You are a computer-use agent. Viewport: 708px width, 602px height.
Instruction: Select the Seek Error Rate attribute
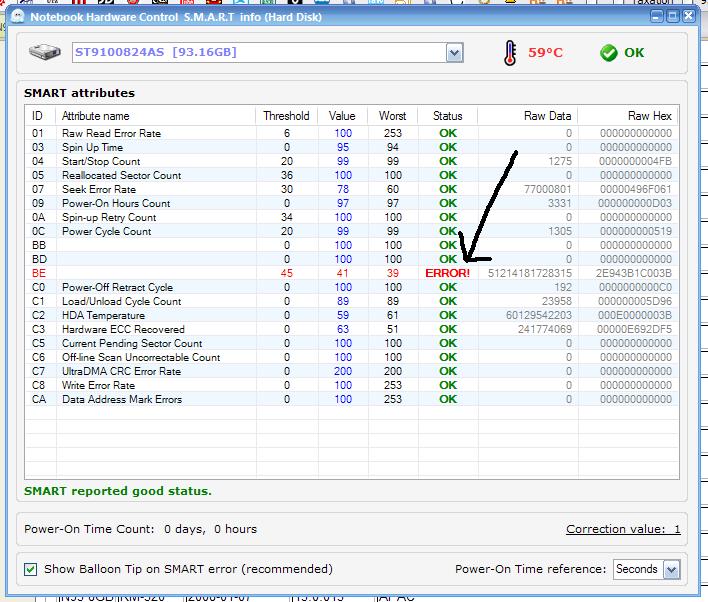tap(99, 189)
